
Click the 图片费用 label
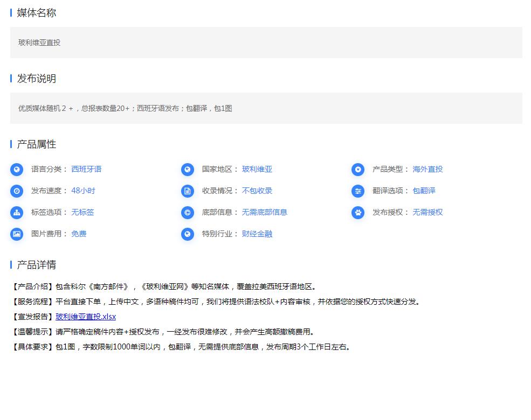click(x=49, y=234)
